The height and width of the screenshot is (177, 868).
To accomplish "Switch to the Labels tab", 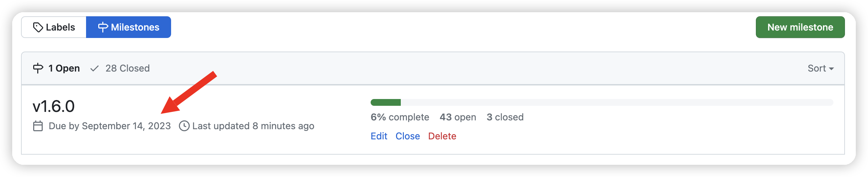I will click(x=54, y=27).
